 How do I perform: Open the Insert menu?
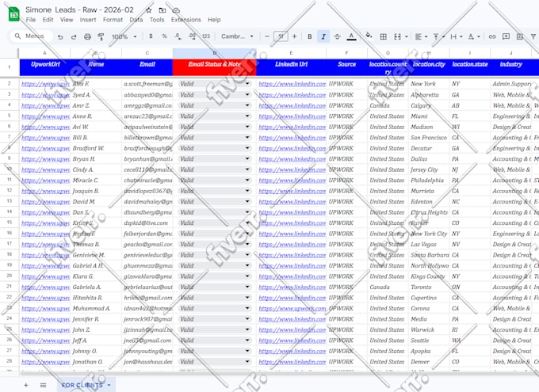coord(88,20)
